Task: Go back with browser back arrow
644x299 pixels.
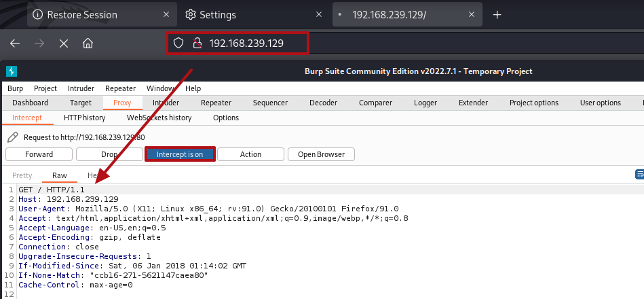Action: [x=15, y=43]
